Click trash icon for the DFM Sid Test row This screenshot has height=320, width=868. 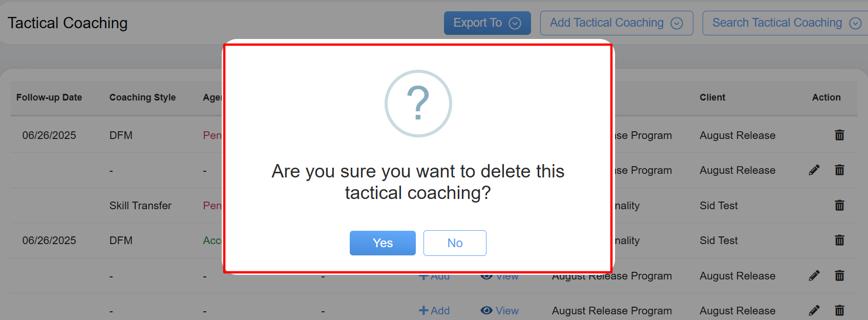point(839,241)
